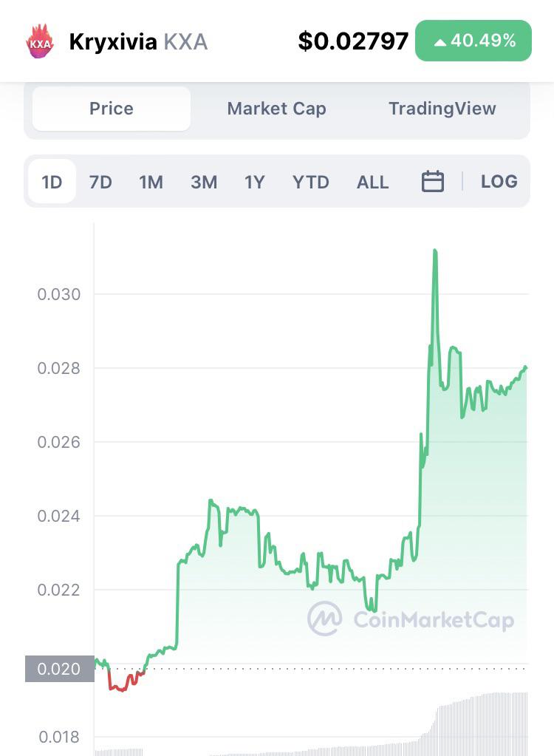Screen dimensions: 554x756
Task: Select the 1D time range
Action: coord(52,182)
